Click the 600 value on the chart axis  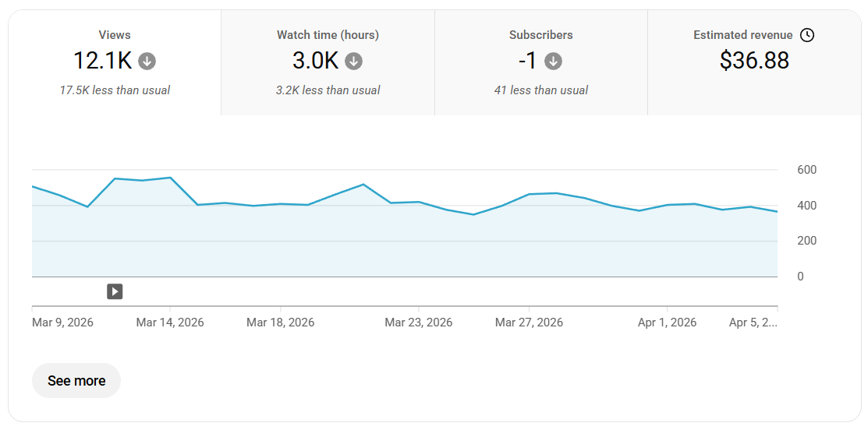point(806,170)
